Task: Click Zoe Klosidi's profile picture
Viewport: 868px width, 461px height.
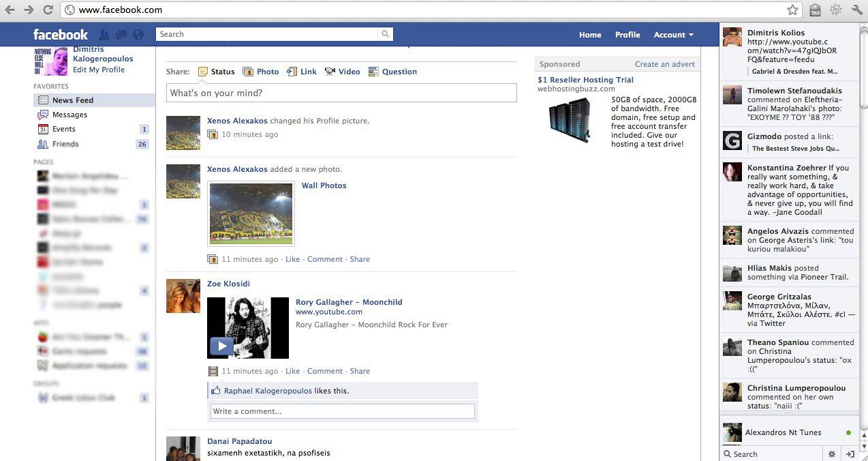Action: [x=183, y=295]
